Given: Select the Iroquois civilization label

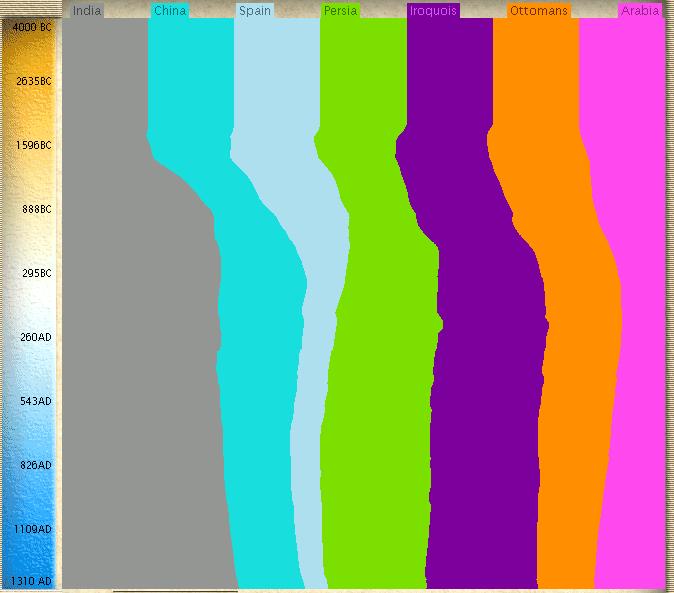Looking at the screenshot, I should [433, 11].
